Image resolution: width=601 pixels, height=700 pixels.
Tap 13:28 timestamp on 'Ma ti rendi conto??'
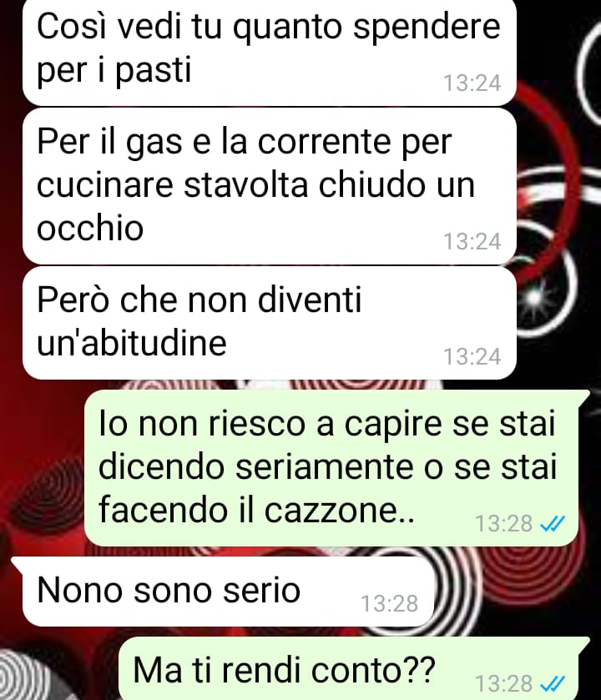(503, 683)
